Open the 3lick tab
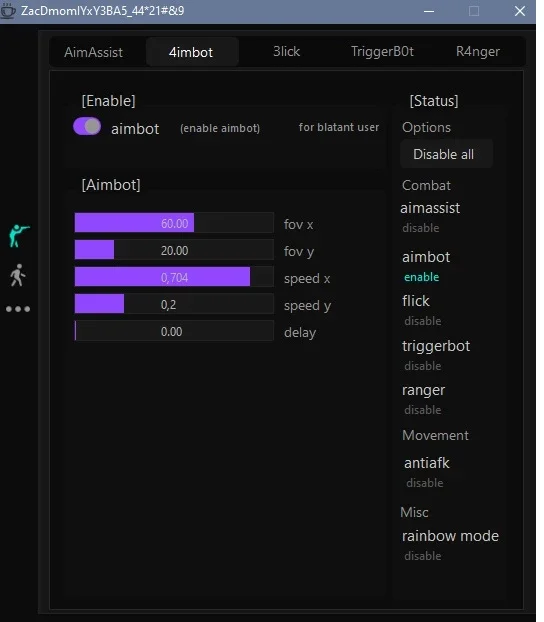Viewport: 544px width, 622px height. [x=286, y=51]
